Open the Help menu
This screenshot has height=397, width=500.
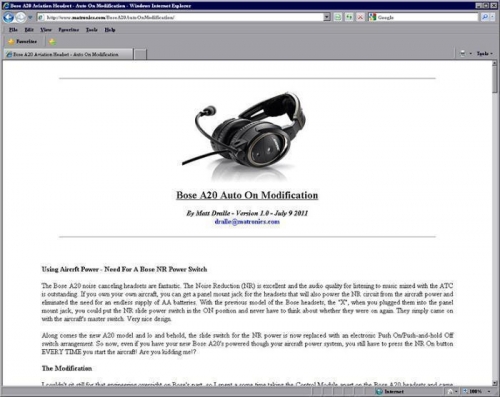[110, 30]
